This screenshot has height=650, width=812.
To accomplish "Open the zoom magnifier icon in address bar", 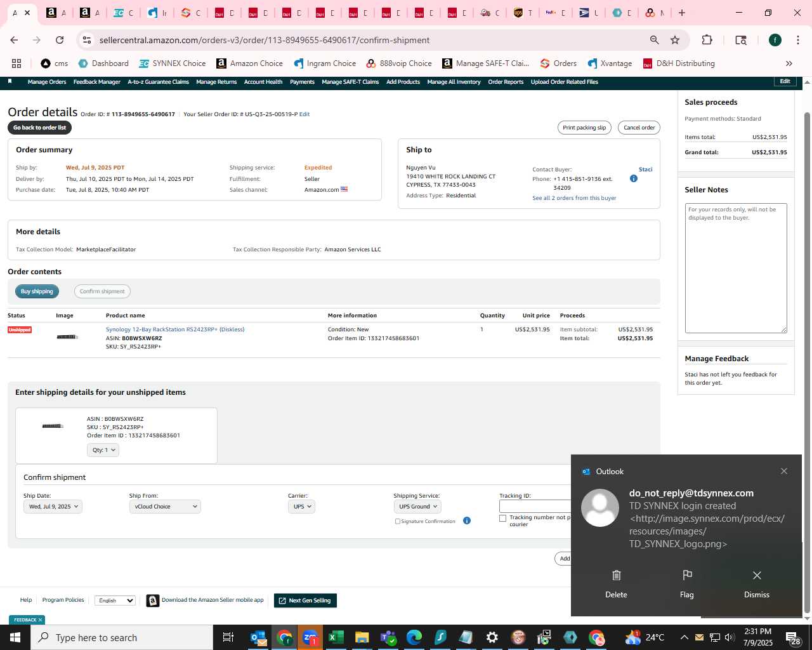I will click(x=654, y=40).
